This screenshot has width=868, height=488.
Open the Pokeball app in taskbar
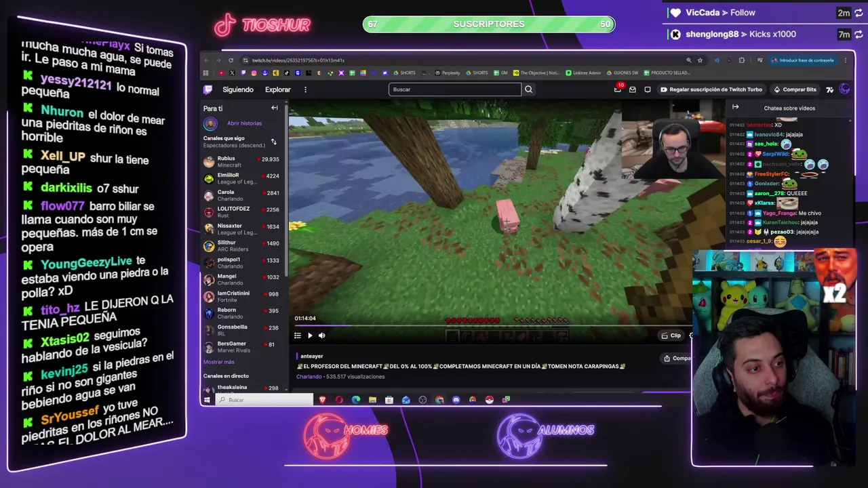[489, 400]
